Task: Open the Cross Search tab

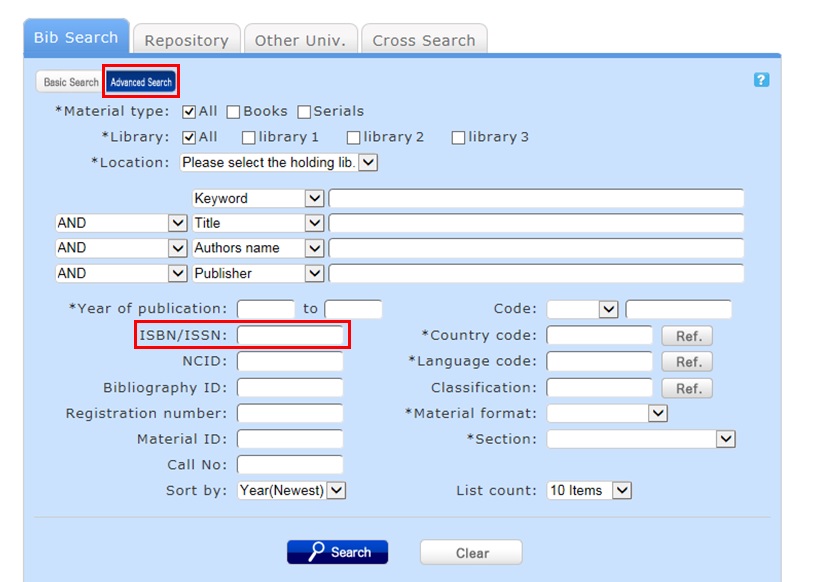Action: 423,40
